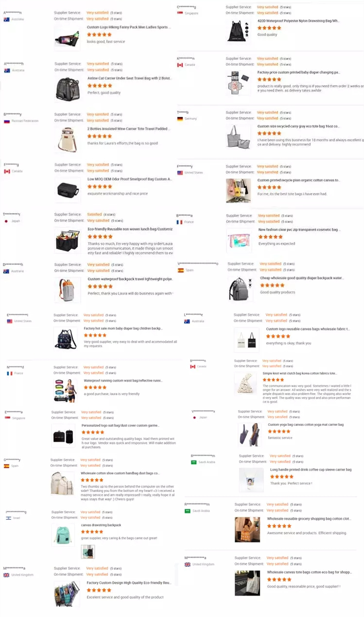
Task: Click the flag next to the yoga bag reviewer
Action: (194, 417)
